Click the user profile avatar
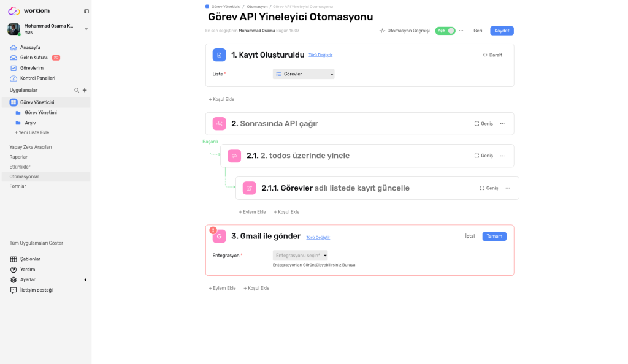Viewport: 628px width, 364px height. [x=13, y=29]
